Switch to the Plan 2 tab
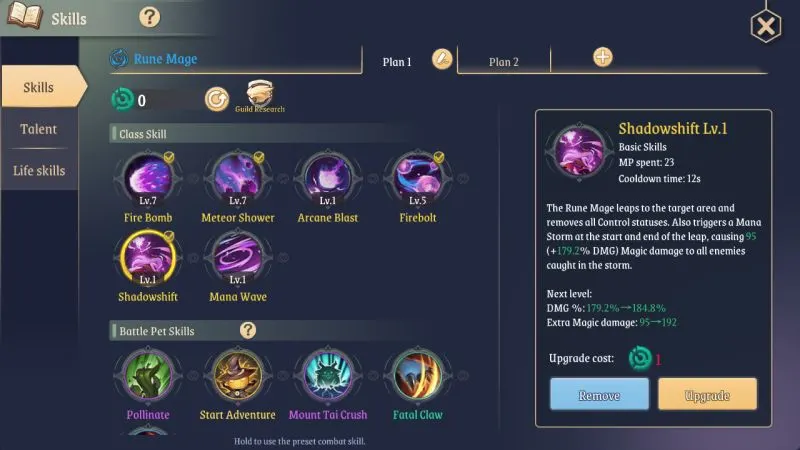 504,62
